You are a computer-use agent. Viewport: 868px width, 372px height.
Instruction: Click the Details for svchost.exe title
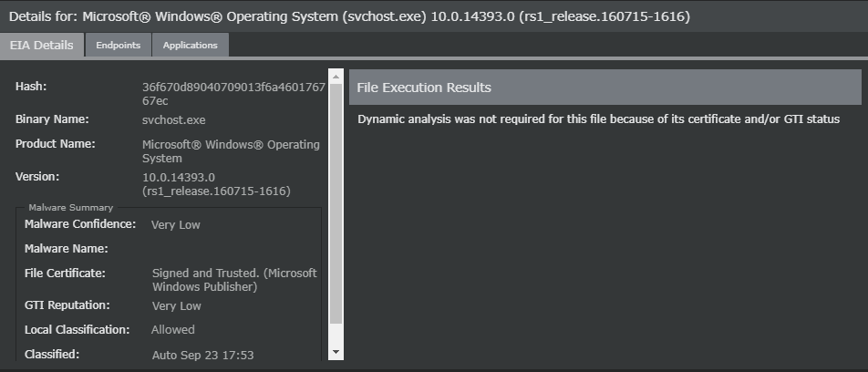coord(349,16)
